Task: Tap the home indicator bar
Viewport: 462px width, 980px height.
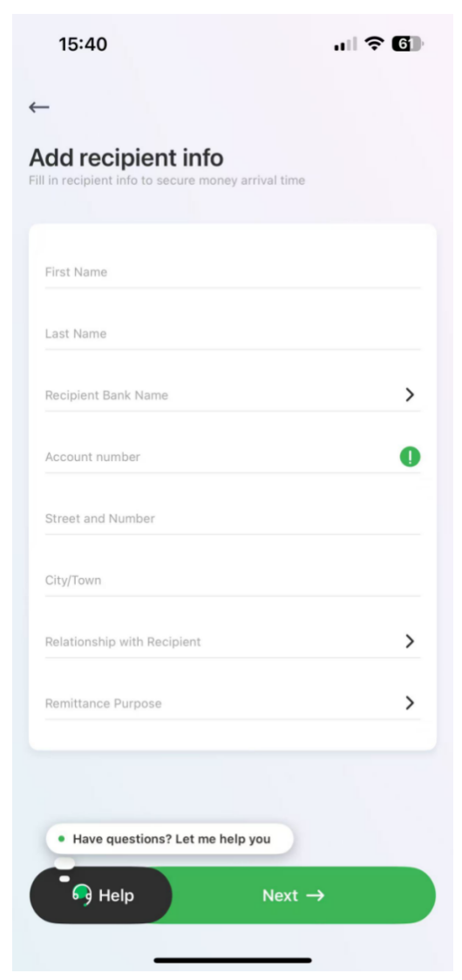Action: coord(233,960)
